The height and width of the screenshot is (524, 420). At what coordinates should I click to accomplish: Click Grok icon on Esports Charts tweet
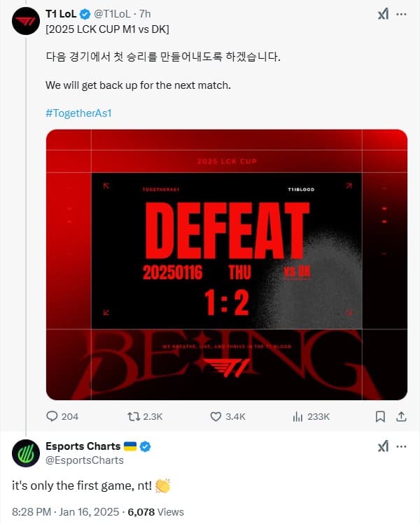pos(382,446)
